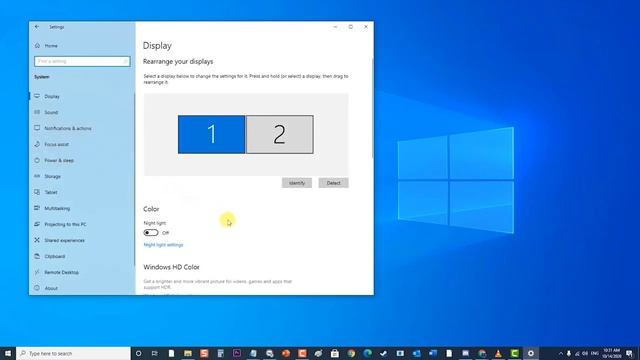Open VLC media player from the taskbar

point(498,353)
